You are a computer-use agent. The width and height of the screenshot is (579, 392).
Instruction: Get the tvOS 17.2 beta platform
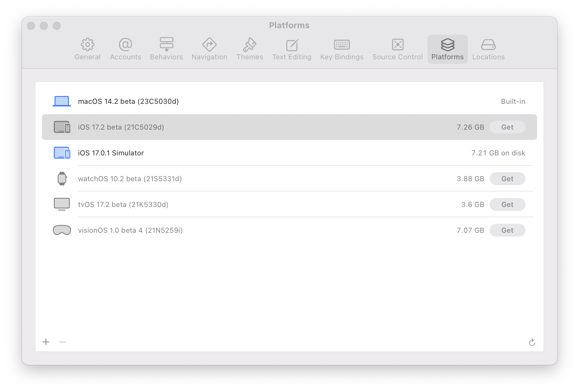(x=507, y=204)
